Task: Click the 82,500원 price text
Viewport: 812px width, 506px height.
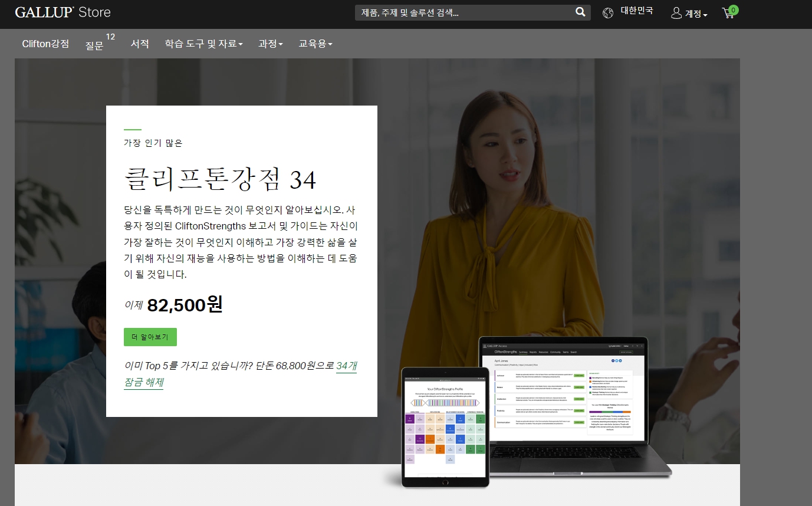Action: [185, 305]
